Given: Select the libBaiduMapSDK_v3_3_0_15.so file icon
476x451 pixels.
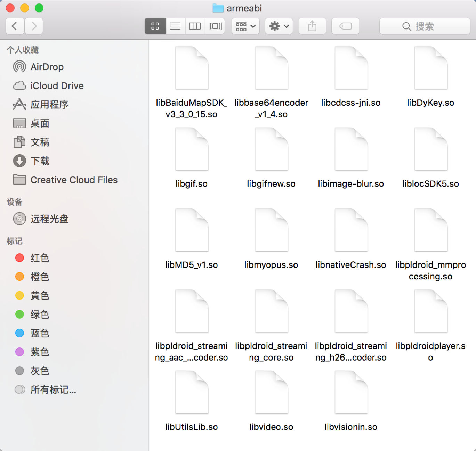Looking at the screenshot, I should tap(192, 68).
